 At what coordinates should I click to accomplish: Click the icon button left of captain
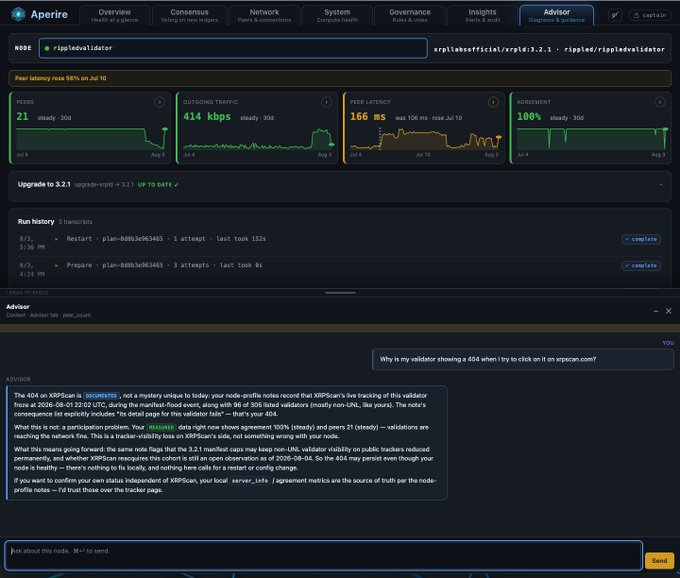[615, 15]
